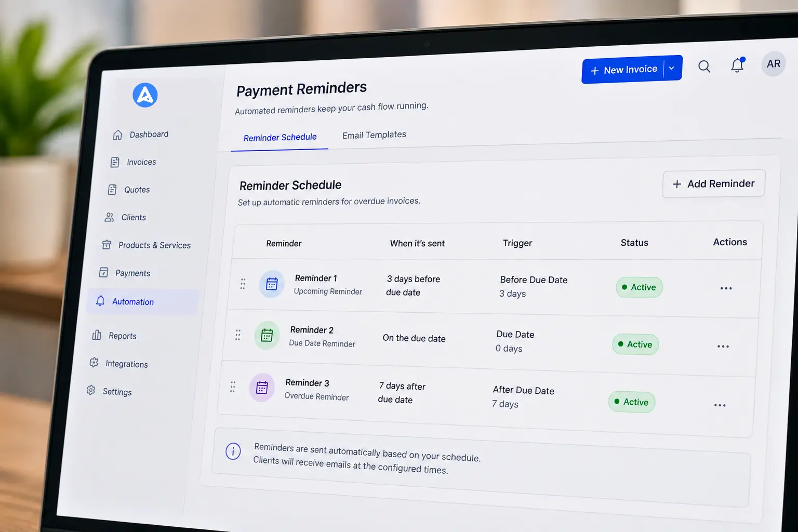Click the Settings gear icon
Image resolution: width=798 pixels, height=532 pixels.
click(91, 390)
